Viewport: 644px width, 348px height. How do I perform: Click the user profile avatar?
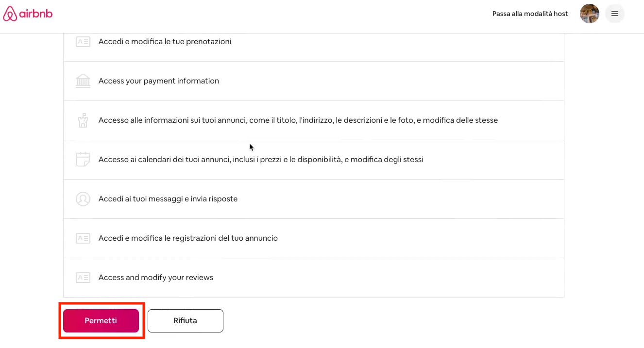[x=589, y=14]
